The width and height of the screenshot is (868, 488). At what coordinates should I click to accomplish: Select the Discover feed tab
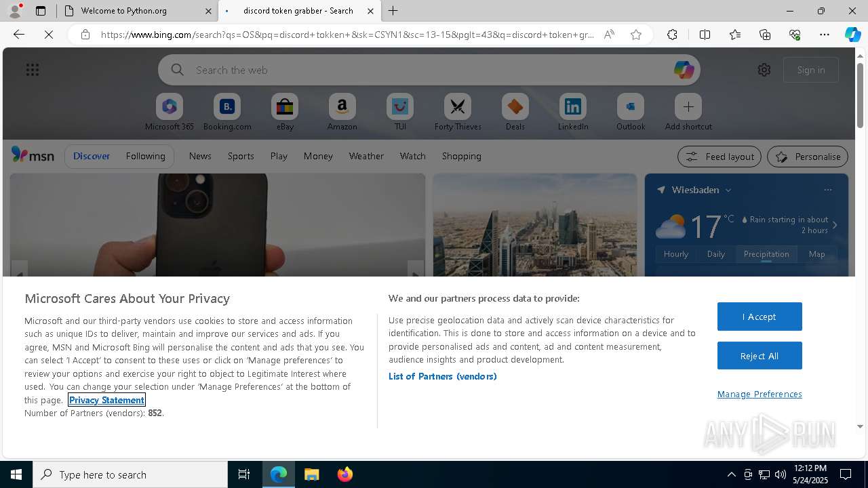pos(92,156)
